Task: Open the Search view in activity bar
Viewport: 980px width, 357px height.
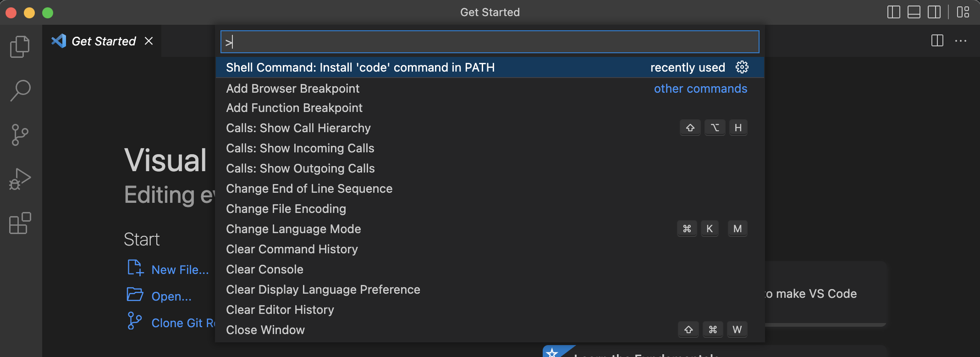Action: [20, 90]
